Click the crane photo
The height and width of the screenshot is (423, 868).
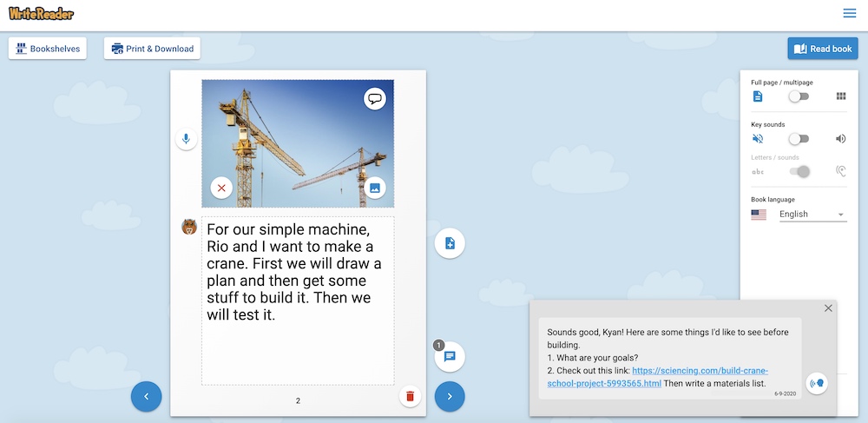click(297, 143)
